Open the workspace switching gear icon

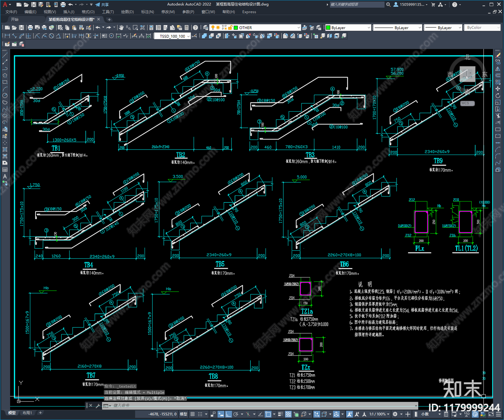pos(395,414)
